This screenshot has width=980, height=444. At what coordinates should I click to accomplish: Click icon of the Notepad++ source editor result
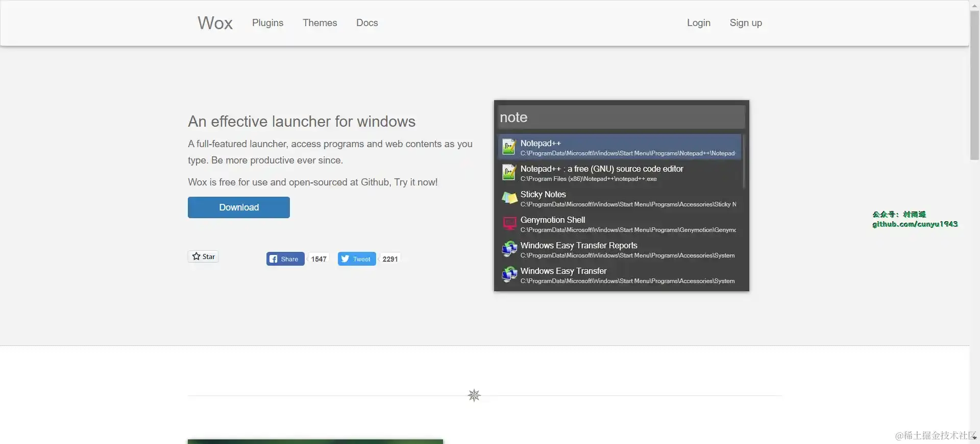click(509, 173)
